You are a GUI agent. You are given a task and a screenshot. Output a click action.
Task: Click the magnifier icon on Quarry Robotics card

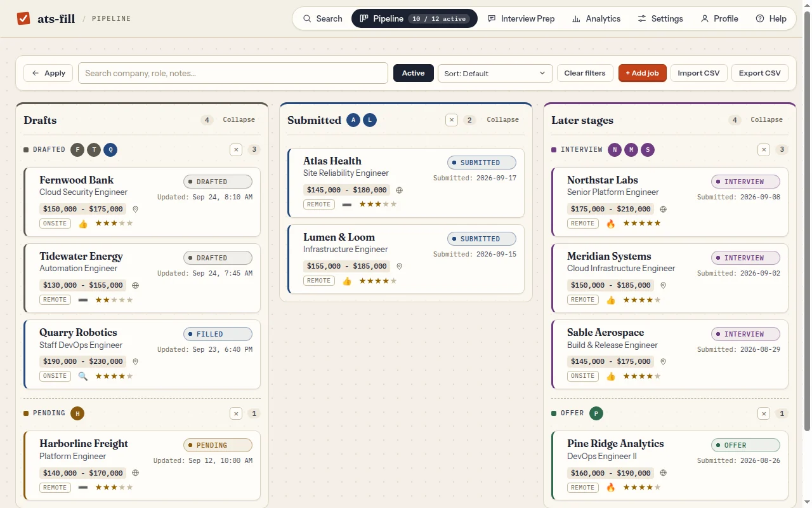tap(83, 376)
